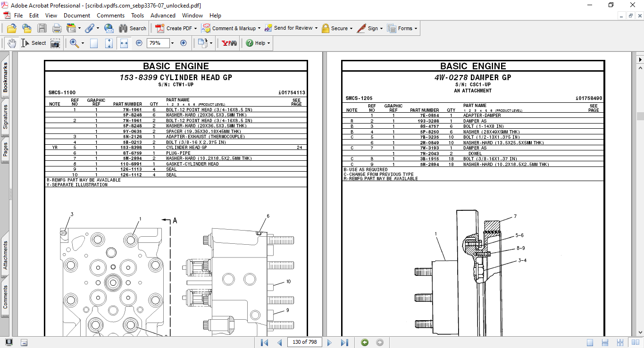Click the zoom out minus button
The width and height of the screenshot is (644, 348).
139,43
